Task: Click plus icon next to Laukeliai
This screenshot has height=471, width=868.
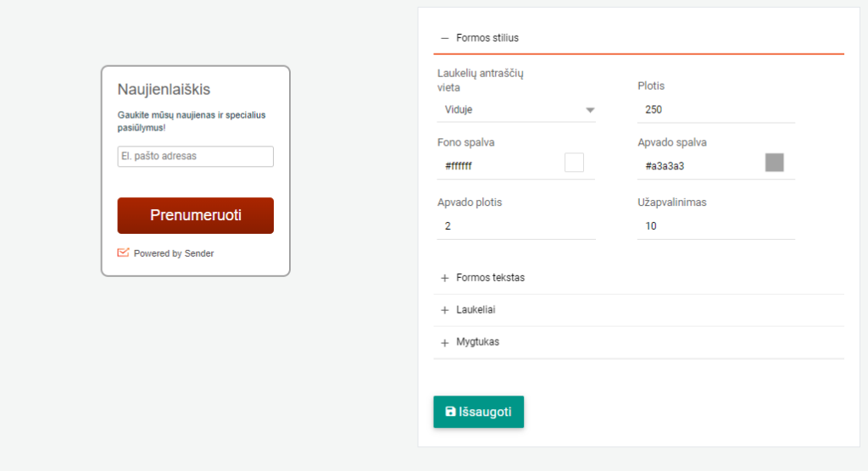Action: pyautogui.click(x=444, y=310)
